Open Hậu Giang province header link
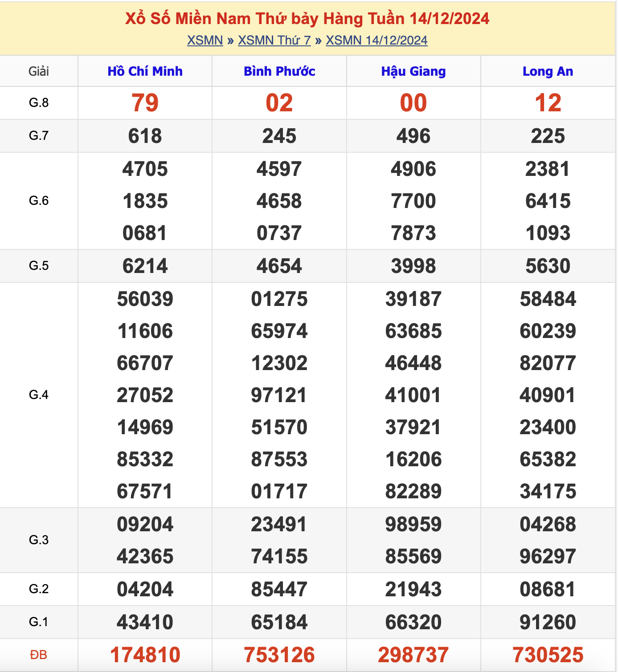The image size is (618, 672). click(413, 71)
